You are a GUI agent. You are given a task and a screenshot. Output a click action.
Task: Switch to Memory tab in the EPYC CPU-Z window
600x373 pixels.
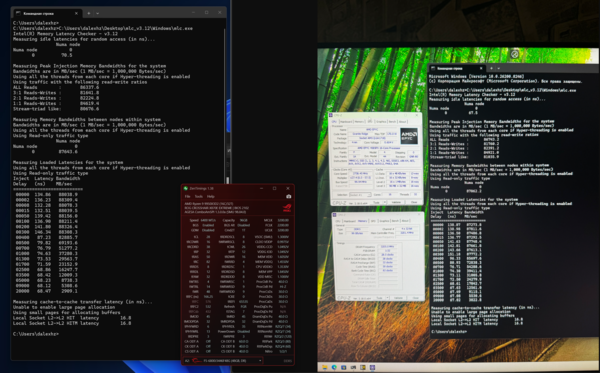tap(359, 122)
